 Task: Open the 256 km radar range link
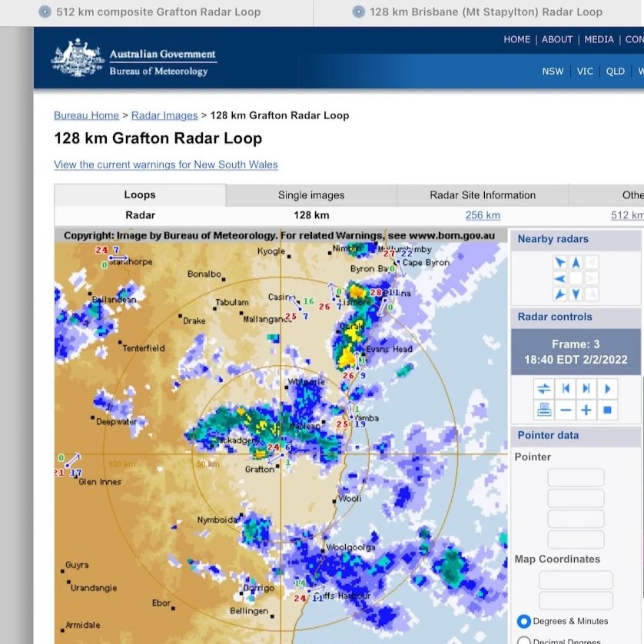click(x=483, y=215)
